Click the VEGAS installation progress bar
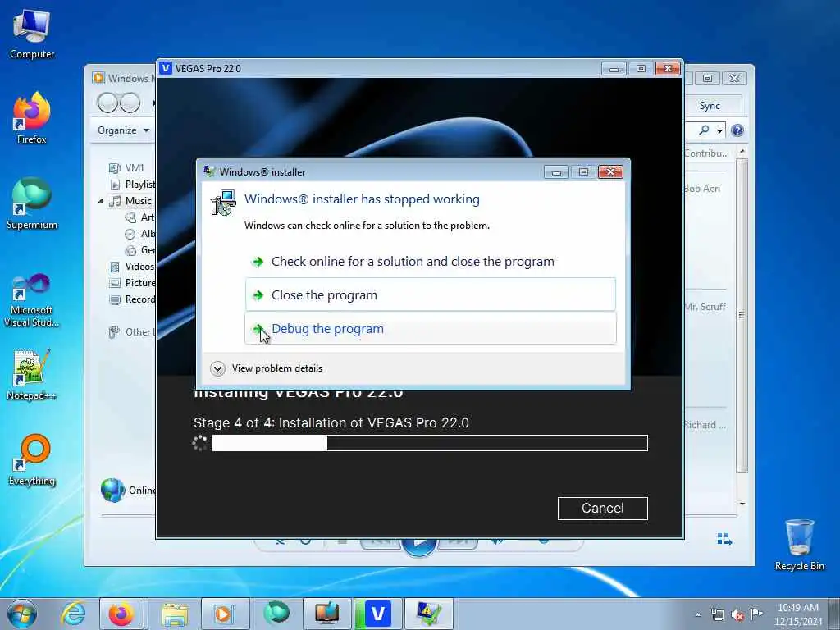840x630 pixels. tap(430, 443)
